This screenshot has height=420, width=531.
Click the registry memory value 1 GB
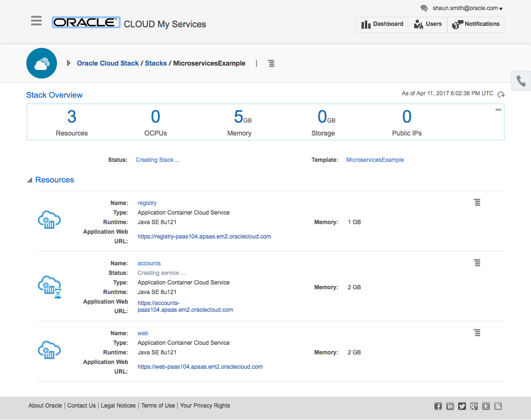354,222
